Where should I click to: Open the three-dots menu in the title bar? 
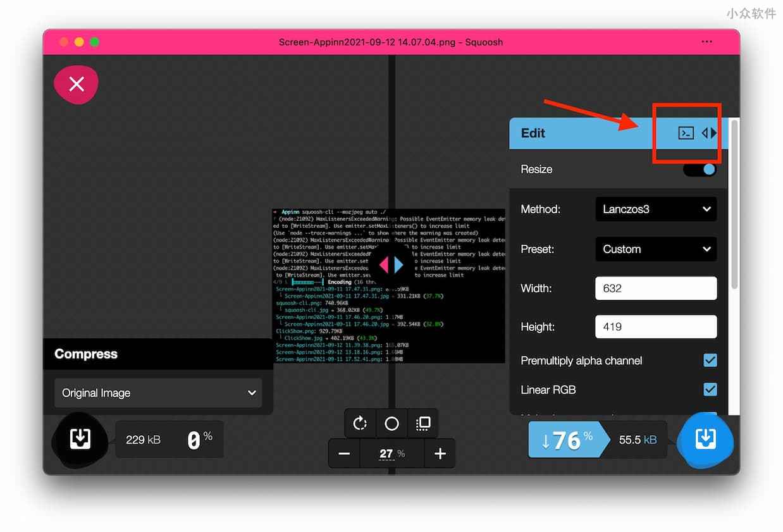pyautogui.click(x=707, y=42)
